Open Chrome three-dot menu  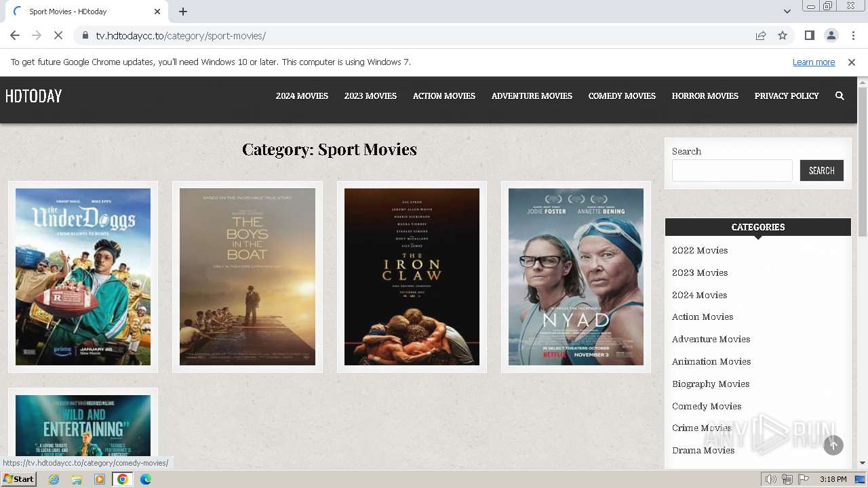[x=853, y=35]
